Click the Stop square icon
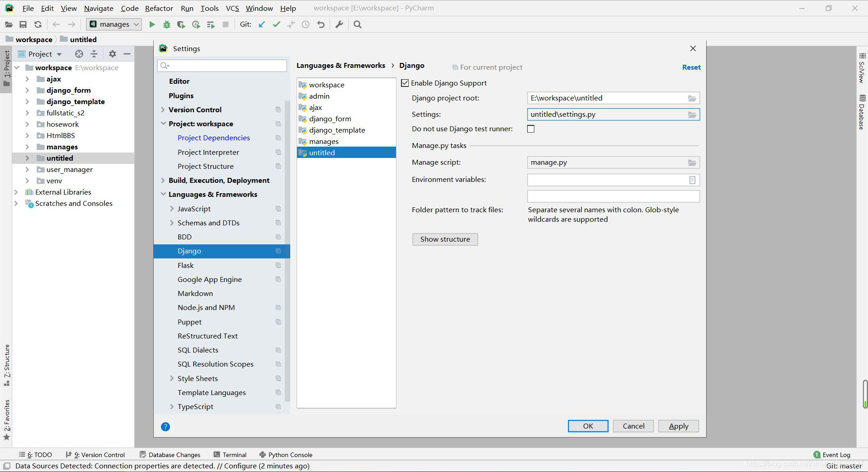This screenshot has height=472, width=868. click(226, 24)
